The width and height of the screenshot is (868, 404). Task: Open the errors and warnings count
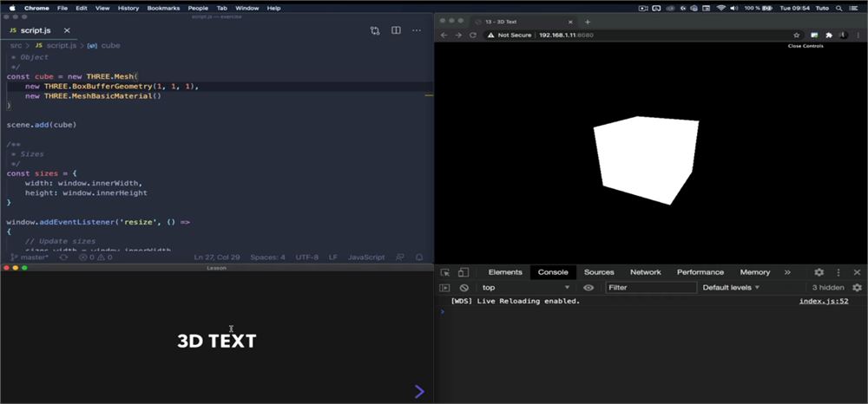point(95,257)
